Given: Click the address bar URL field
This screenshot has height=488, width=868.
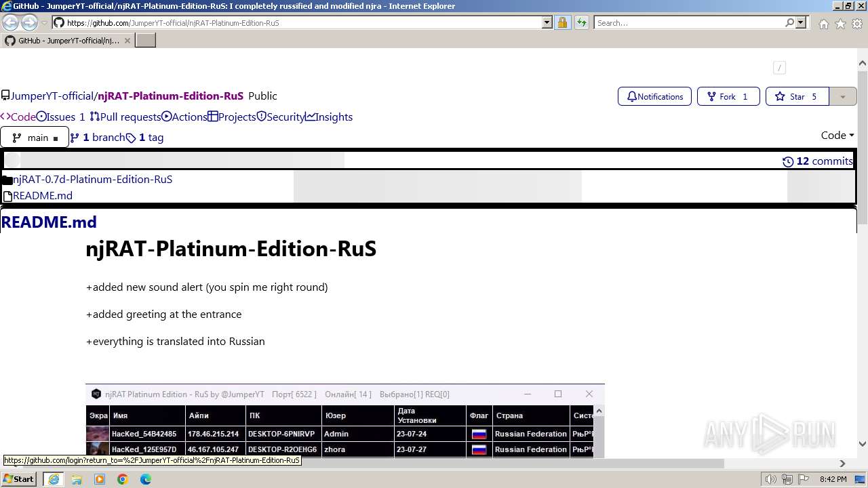Looking at the screenshot, I should [x=302, y=22].
